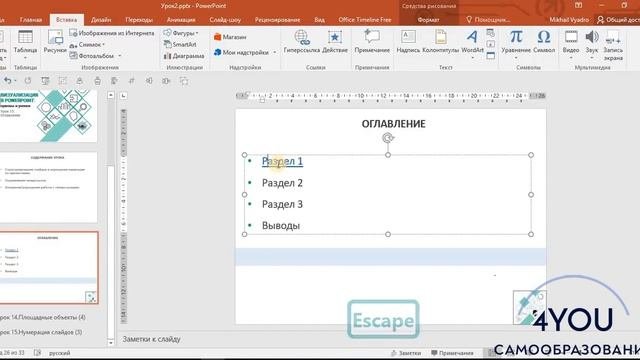
Task: Insert a chart with Диаграмма
Action: [184, 56]
